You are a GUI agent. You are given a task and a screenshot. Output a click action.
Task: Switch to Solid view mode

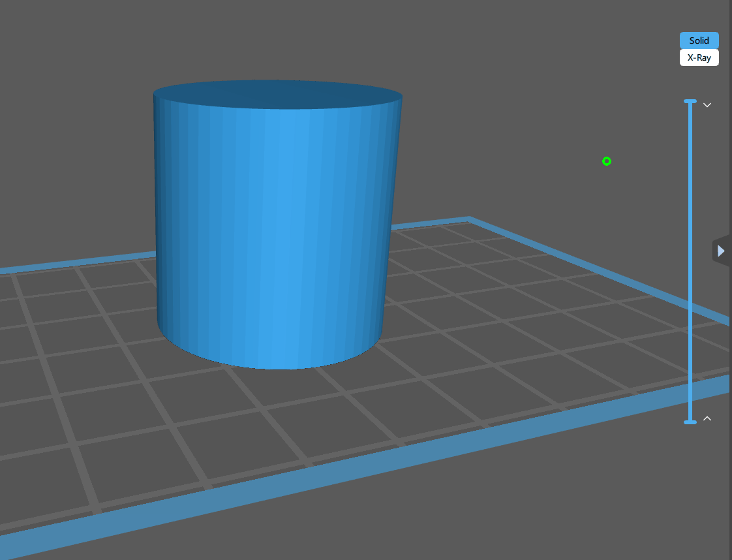699,40
